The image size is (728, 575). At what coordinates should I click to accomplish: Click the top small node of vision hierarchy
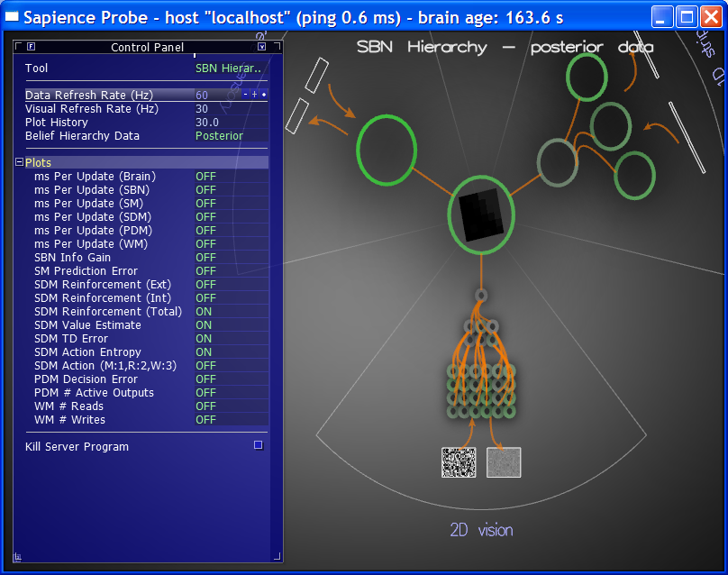[x=481, y=295]
